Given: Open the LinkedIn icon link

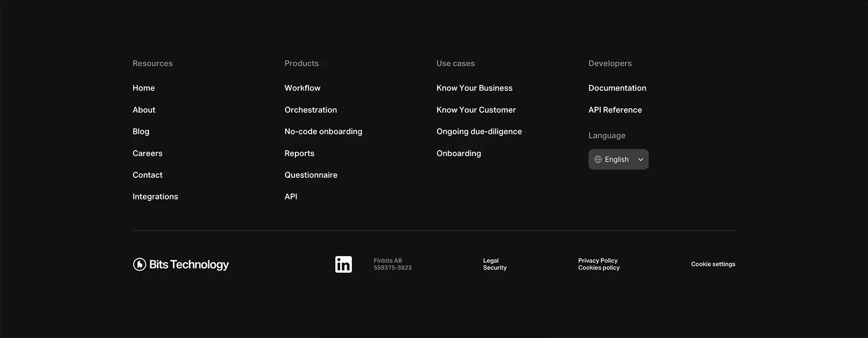Looking at the screenshot, I should (x=344, y=264).
